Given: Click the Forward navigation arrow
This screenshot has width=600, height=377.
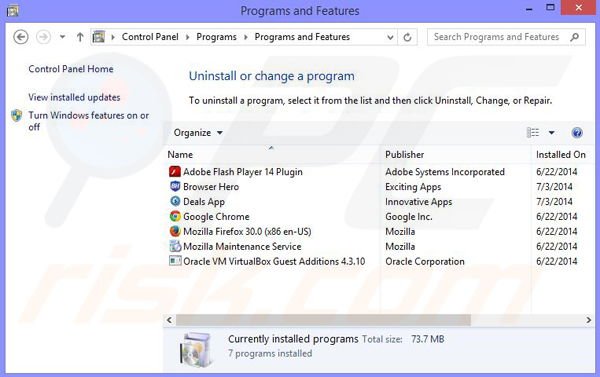Looking at the screenshot, I should coord(43,37).
